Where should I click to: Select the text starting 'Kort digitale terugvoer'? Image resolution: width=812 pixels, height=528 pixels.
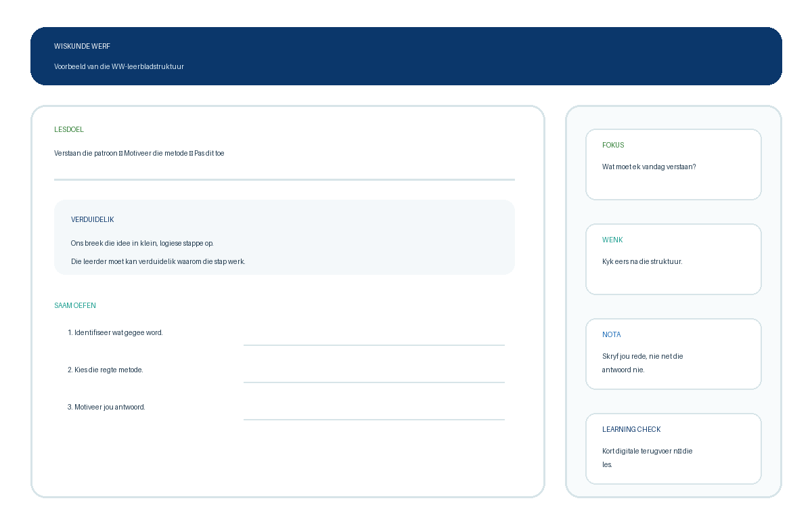(x=648, y=458)
